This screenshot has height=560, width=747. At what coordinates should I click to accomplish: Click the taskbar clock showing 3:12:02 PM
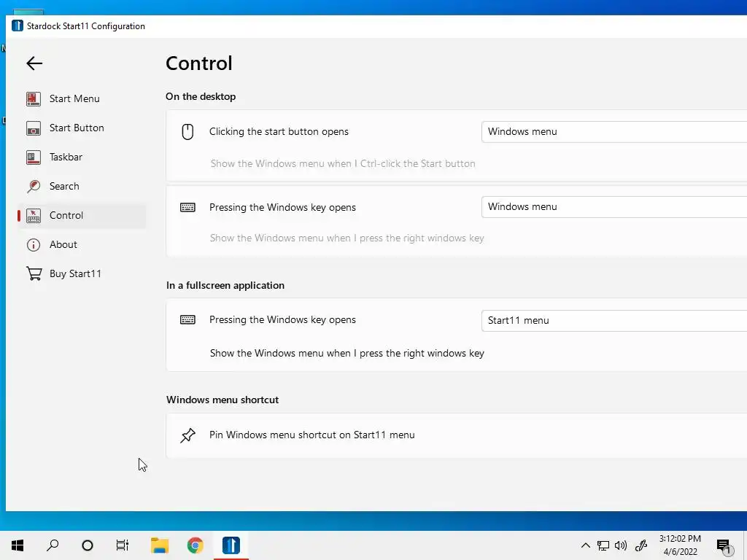680,545
